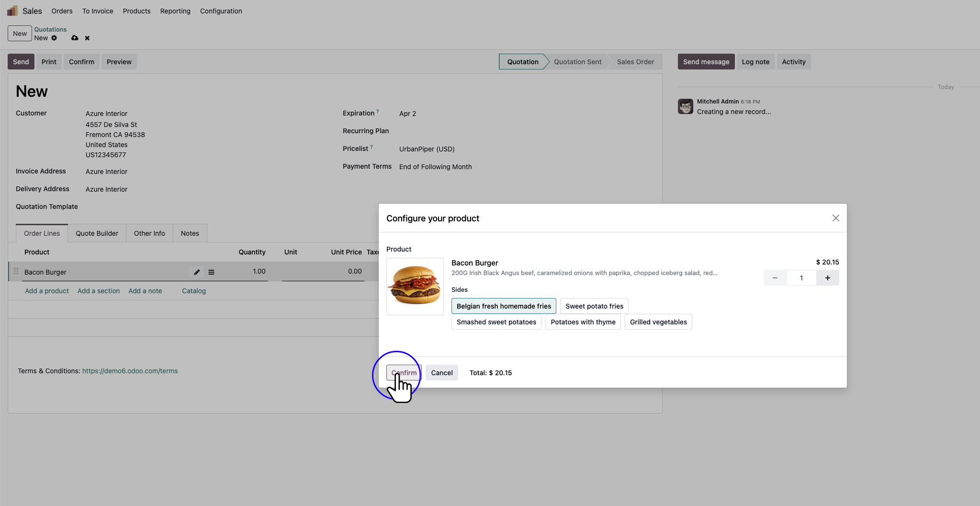This screenshot has width=980, height=506.
Task: Click the Sales app icon
Action: [x=11, y=10]
